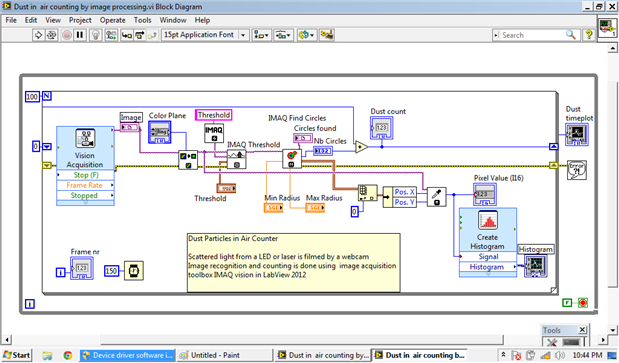Select the IMAQ Threshold node
The height and width of the screenshot is (363, 619).
click(236, 159)
